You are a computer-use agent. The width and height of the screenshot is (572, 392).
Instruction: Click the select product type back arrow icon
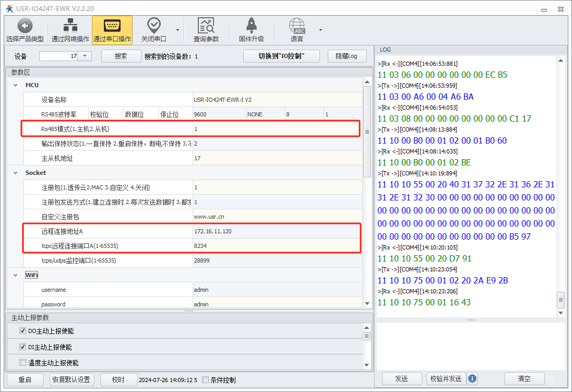pyautogui.click(x=25, y=26)
